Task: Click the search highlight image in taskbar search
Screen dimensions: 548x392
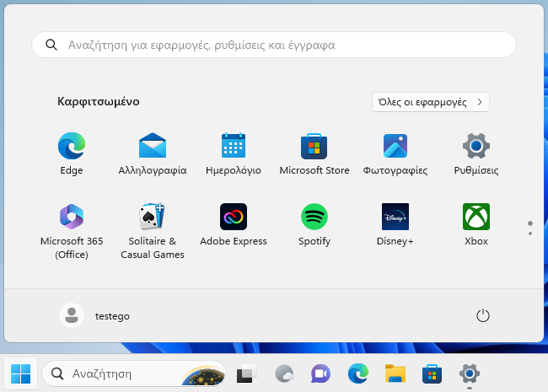Action: point(204,375)
